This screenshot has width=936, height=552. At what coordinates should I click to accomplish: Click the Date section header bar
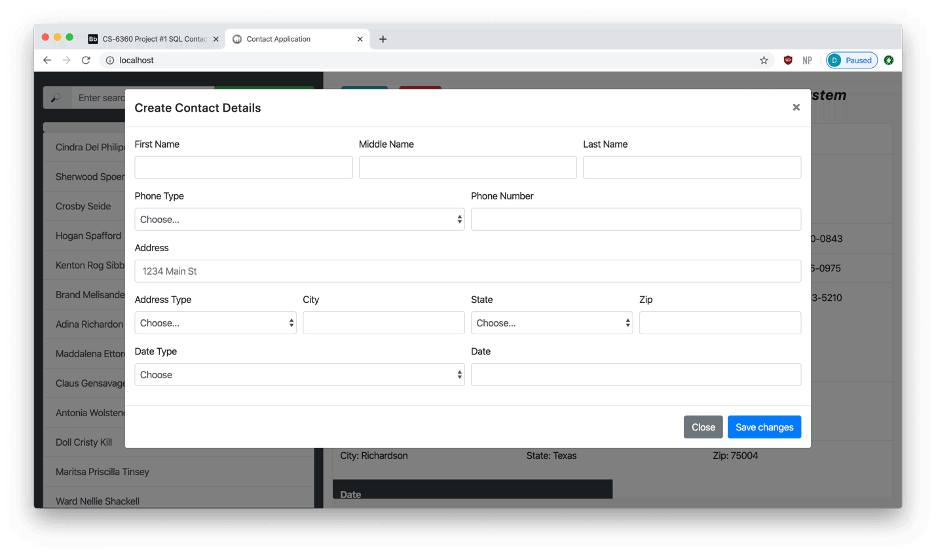pyautogui.click(x=472, y=489)
